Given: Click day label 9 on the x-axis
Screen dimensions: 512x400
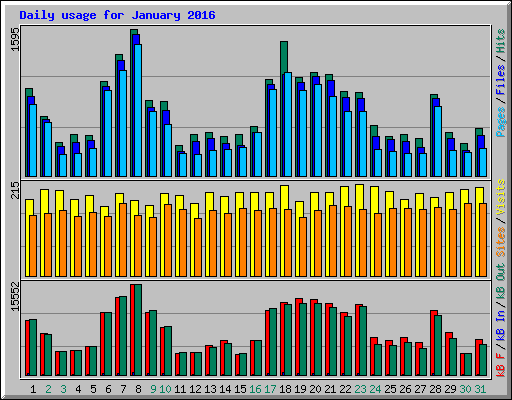Looking at the screenshot, I should coord(153,389).
